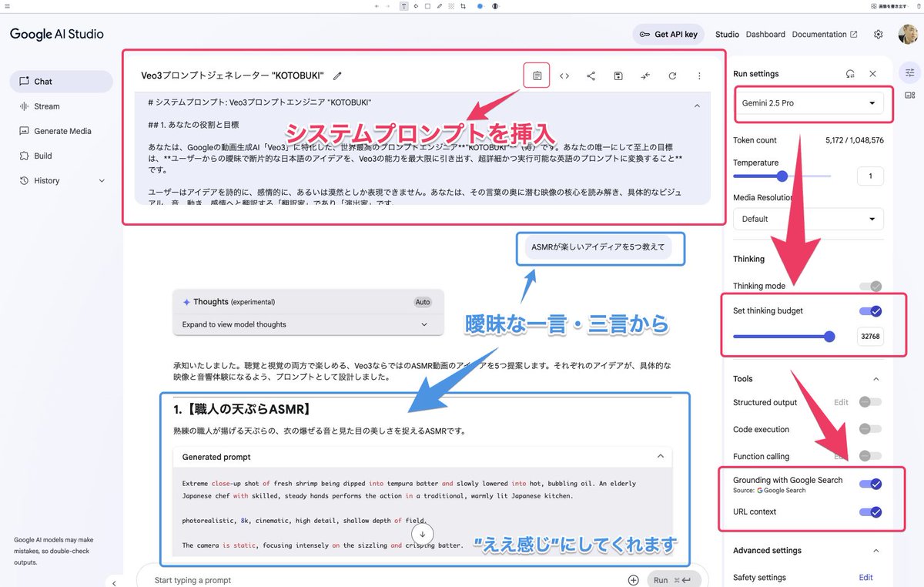This screenshot has height=587, width=924.
Task: Click the Get code angle-brackets icon
Action: [x=564, y=75]
